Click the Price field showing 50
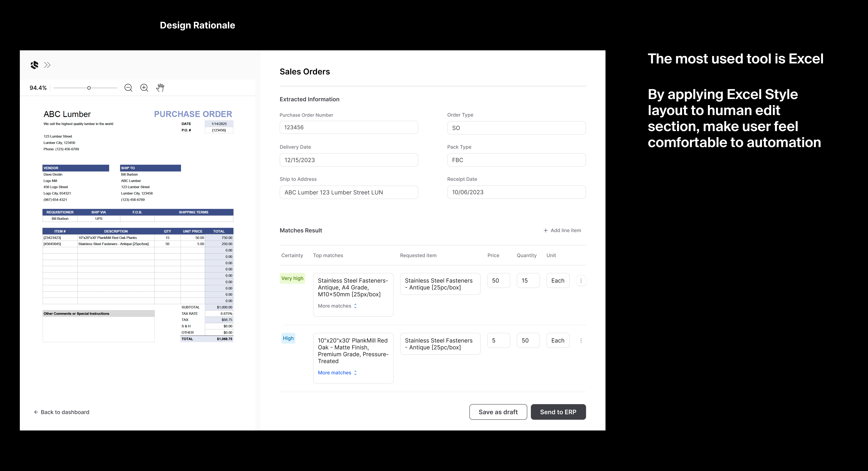 click(498, 280)
